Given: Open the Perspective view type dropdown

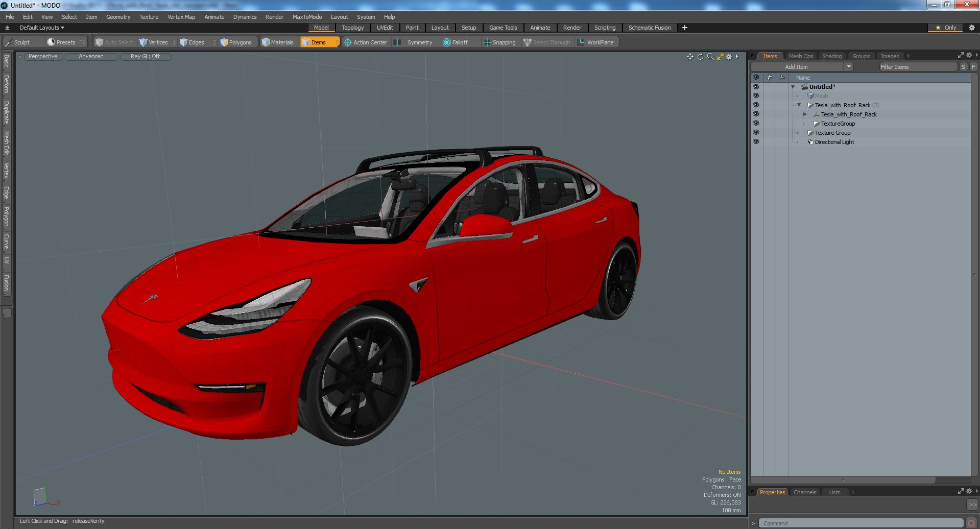Looking at the screenshot, I should point(43,57).
